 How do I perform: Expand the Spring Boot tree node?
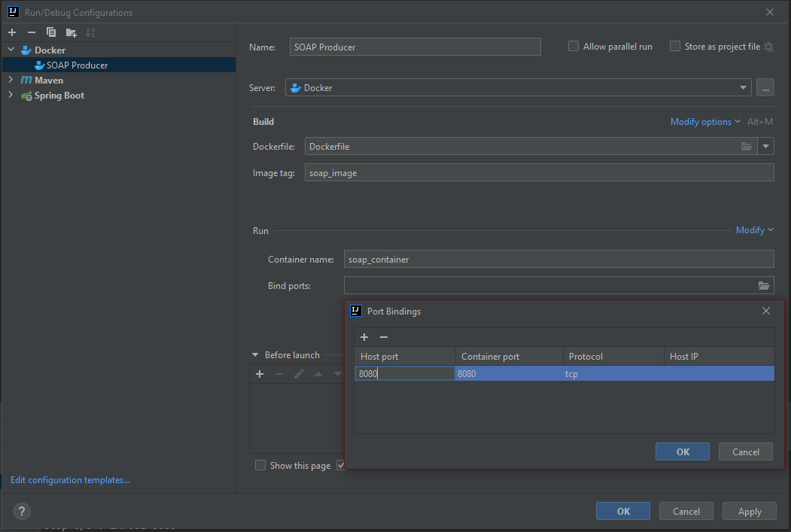(x=11, y=95)
